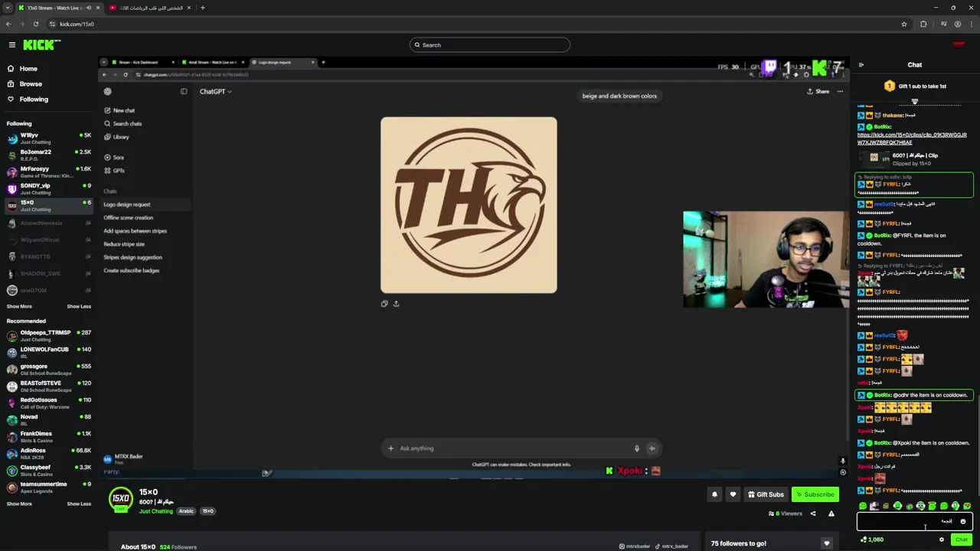Open ChatGPT model dropdown in stream
The image size is (980, 551).
215,92
